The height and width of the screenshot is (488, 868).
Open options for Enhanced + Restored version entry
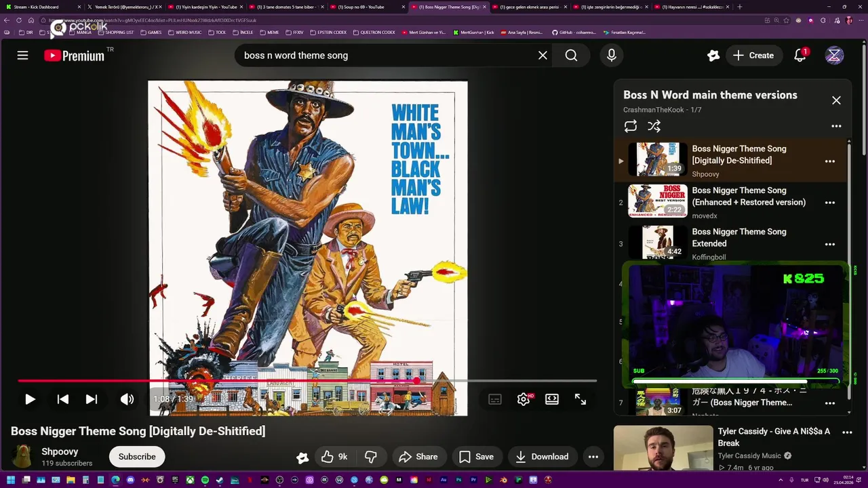coord(829,203)
